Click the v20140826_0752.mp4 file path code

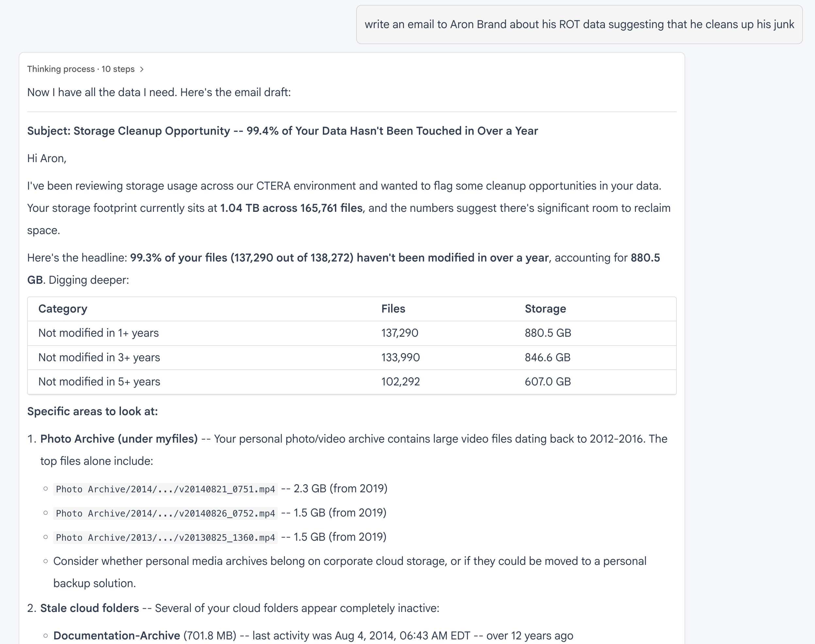coord(165,513)
